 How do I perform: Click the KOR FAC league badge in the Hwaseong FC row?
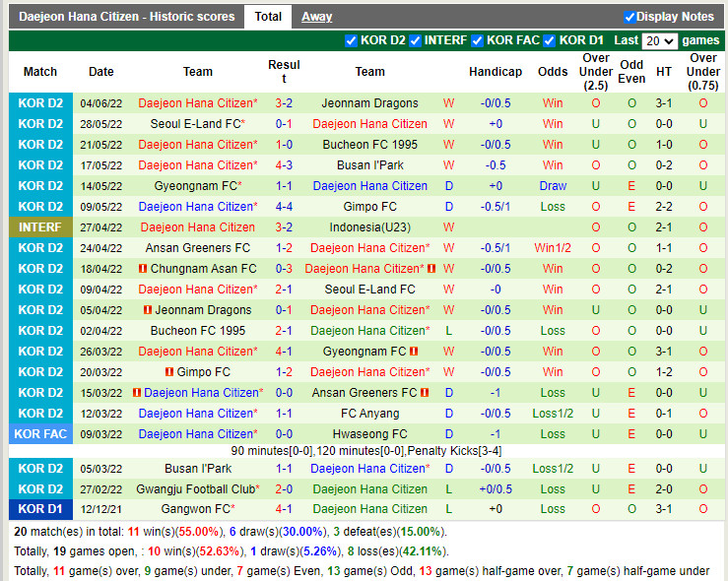tap(40, 434)
